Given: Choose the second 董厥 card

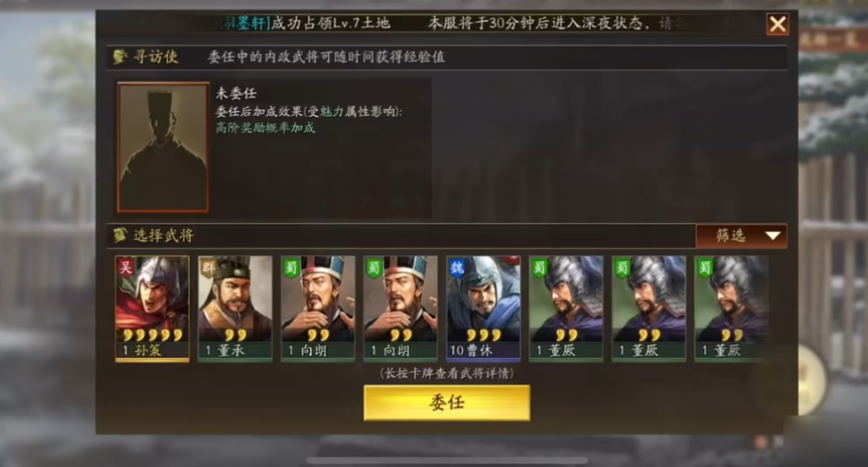Looking at the screenshot, I should [649, 308].
